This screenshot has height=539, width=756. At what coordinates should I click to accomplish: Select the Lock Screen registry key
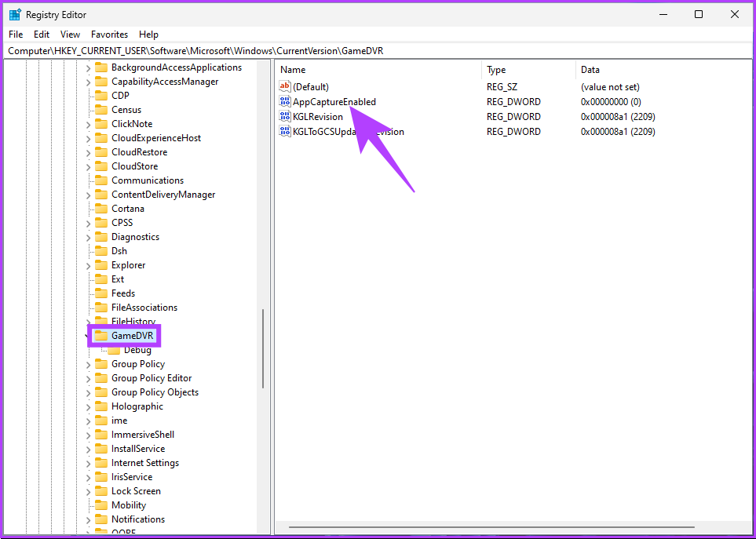[x=136, y=491]
